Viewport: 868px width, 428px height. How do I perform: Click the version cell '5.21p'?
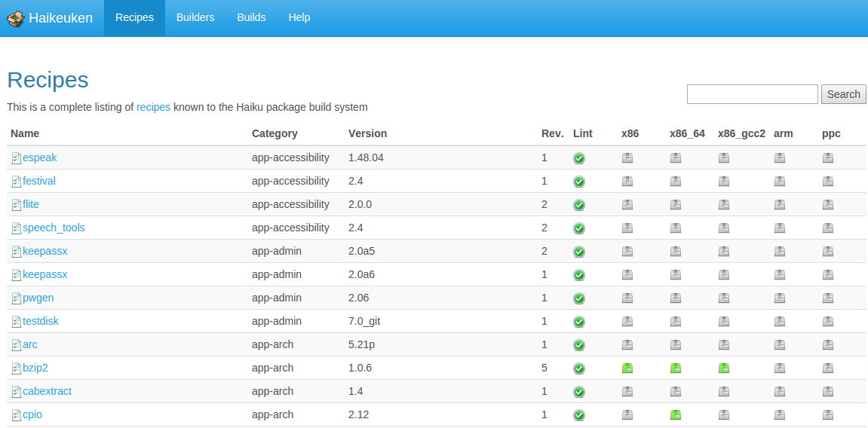(361, 344)
